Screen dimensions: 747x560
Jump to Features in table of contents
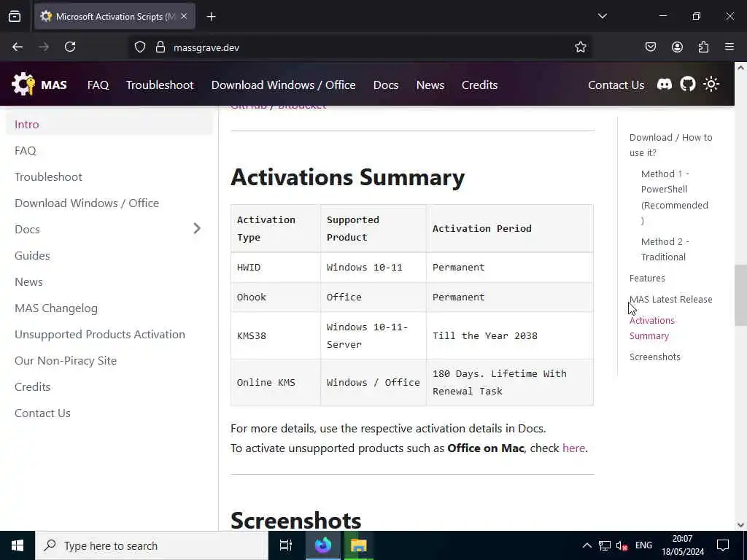point(647,278)
